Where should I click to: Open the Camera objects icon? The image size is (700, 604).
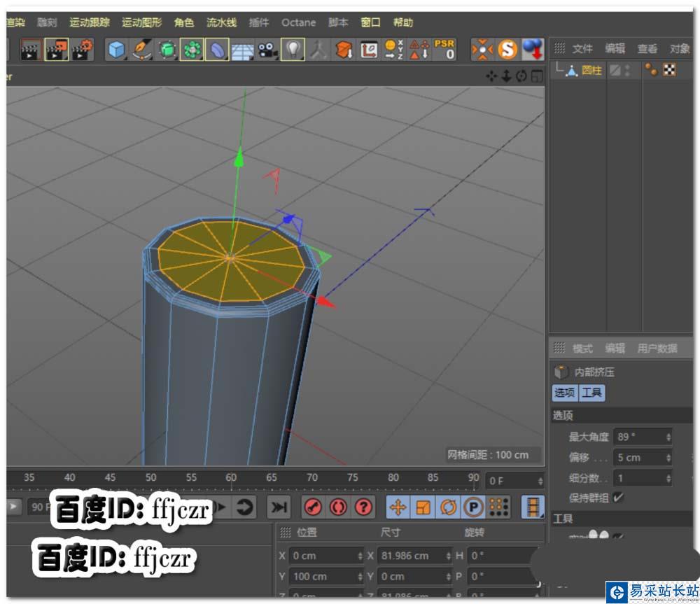click(x=267, y=50)
